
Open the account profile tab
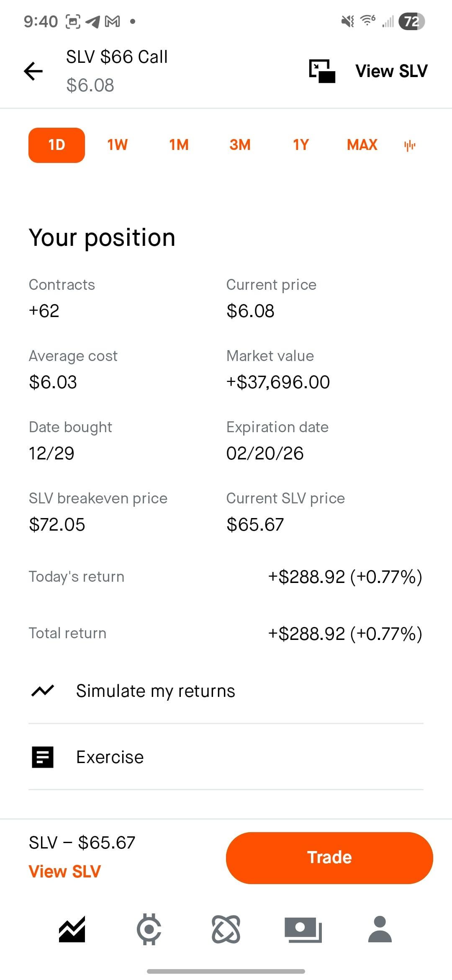(x=380, y=929)
